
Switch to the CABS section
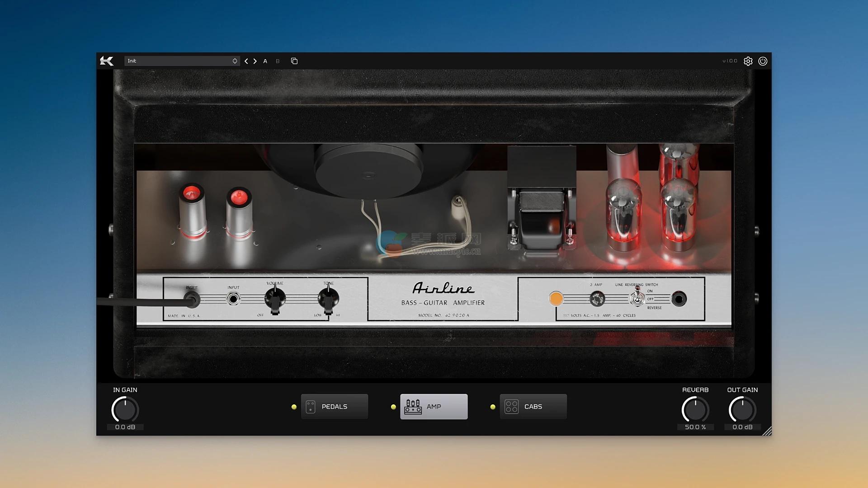click(533, 407)
